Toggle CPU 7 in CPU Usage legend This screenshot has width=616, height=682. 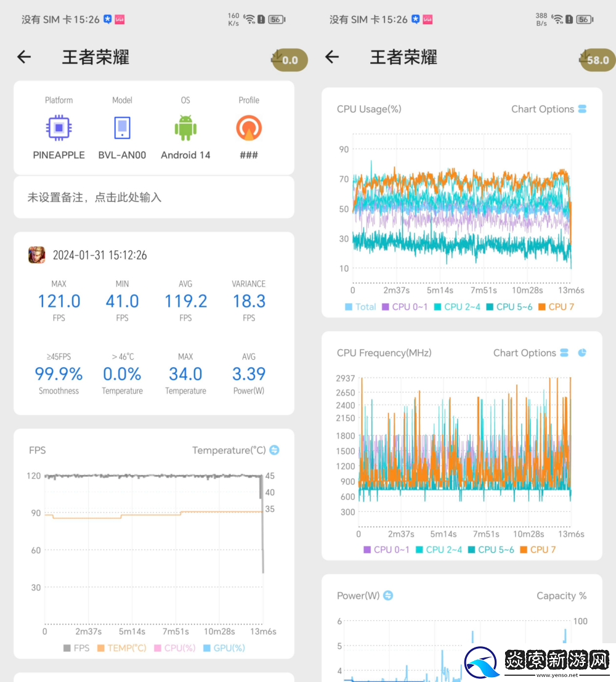point(555,306)
